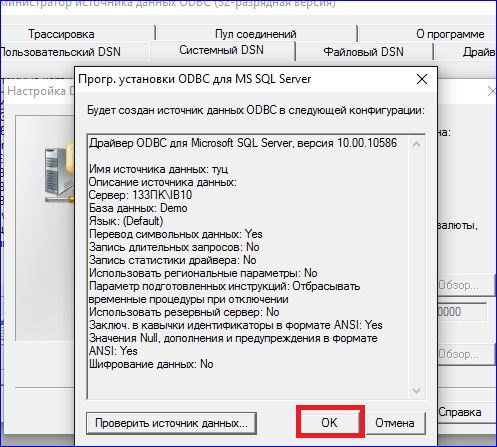Click OK to create the data source
The image size is (497, 447).
click(x=330, y=422)
